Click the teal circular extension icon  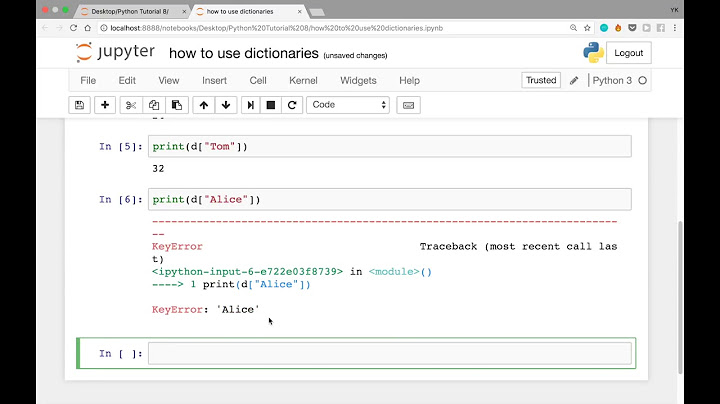pyautogui.click(x=604, y=28)
